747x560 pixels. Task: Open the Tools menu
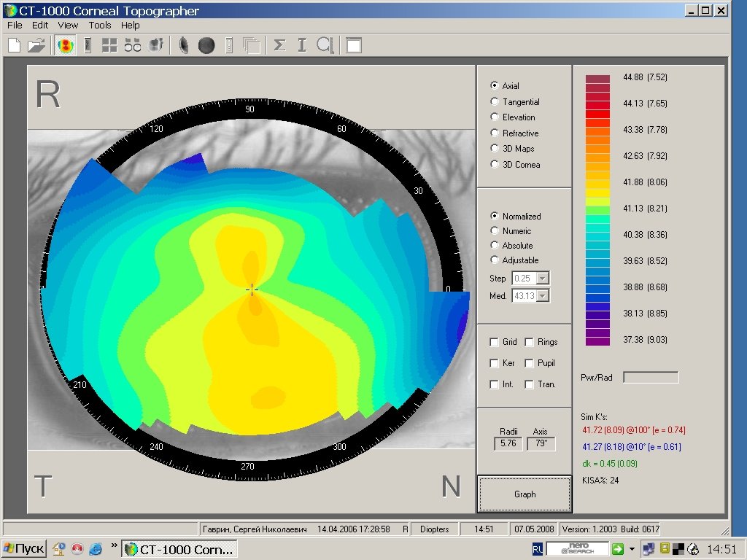[x=99, y=26]
